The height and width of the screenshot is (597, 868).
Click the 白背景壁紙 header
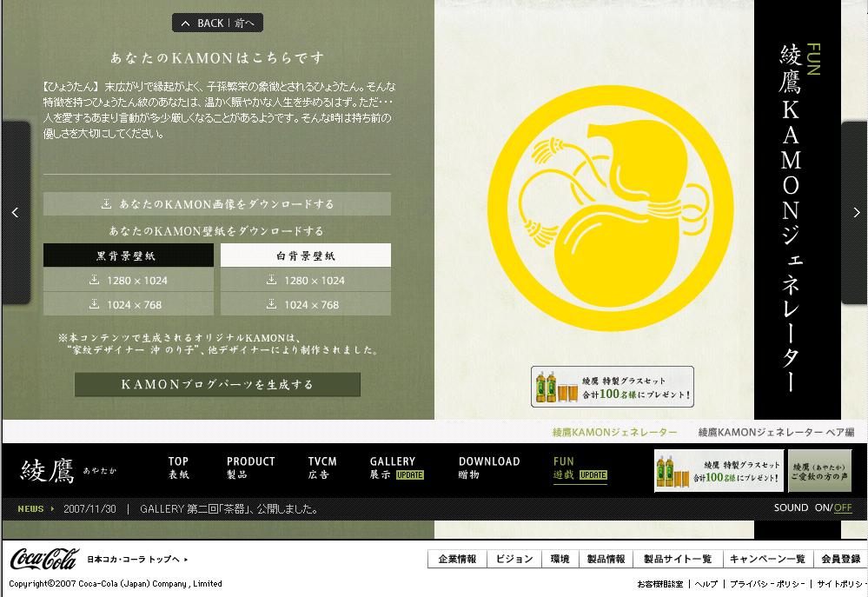pyautogui.click(x=306, y=255)
